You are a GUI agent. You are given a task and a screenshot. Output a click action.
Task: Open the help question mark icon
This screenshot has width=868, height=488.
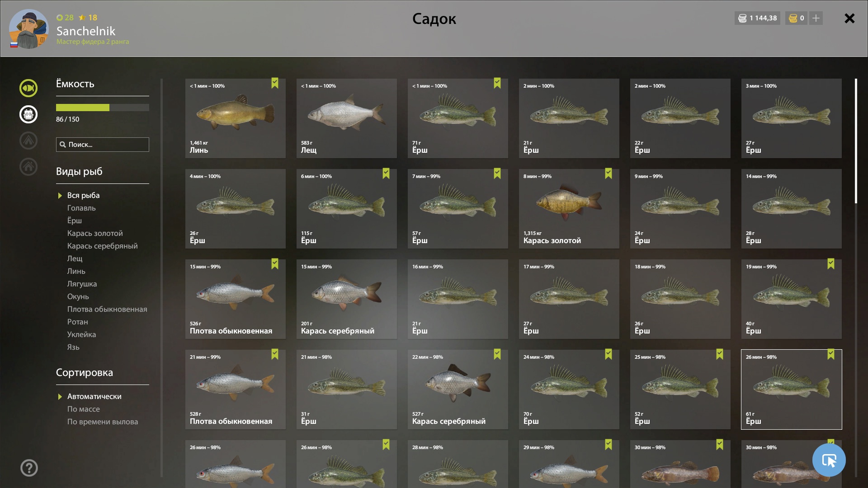[x=29, y=468]
